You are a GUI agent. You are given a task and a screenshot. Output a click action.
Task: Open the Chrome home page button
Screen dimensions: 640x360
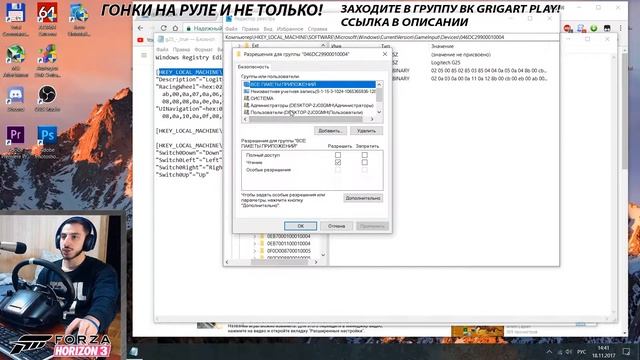click(x=175, y=28)
